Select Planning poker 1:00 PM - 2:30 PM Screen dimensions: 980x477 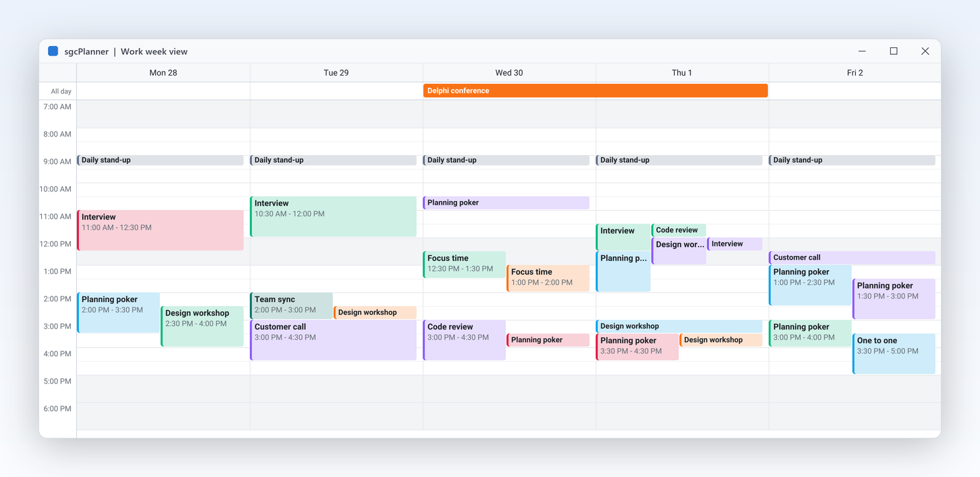tap(810, 285)
